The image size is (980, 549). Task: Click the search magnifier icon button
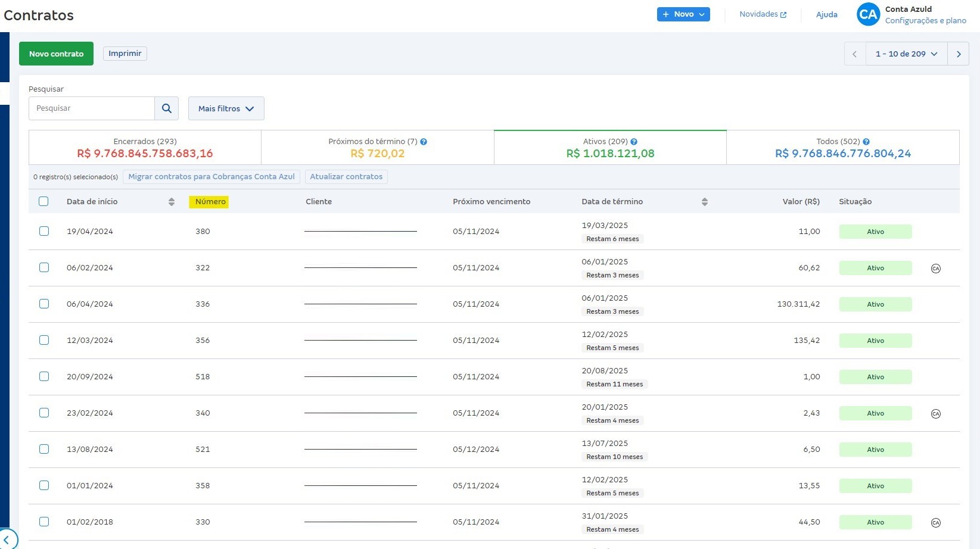pos(167,108)
